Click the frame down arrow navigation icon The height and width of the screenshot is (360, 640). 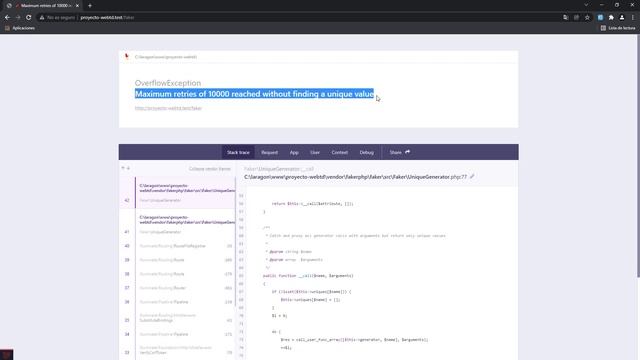(128, 168)
